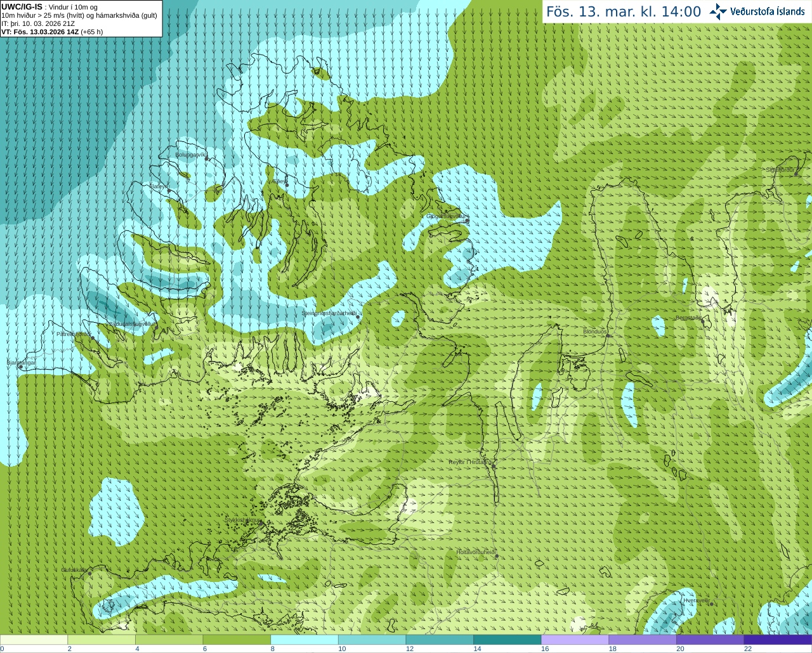Click the Patreksfjörður station label
812x653 pixels.
pyautogui.click(x=74, y=334)
